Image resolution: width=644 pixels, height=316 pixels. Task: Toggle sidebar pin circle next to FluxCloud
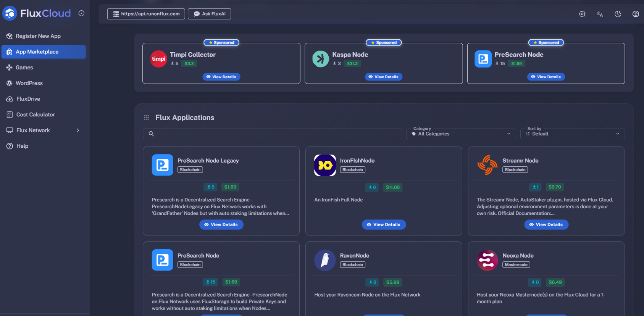[81, 13]
